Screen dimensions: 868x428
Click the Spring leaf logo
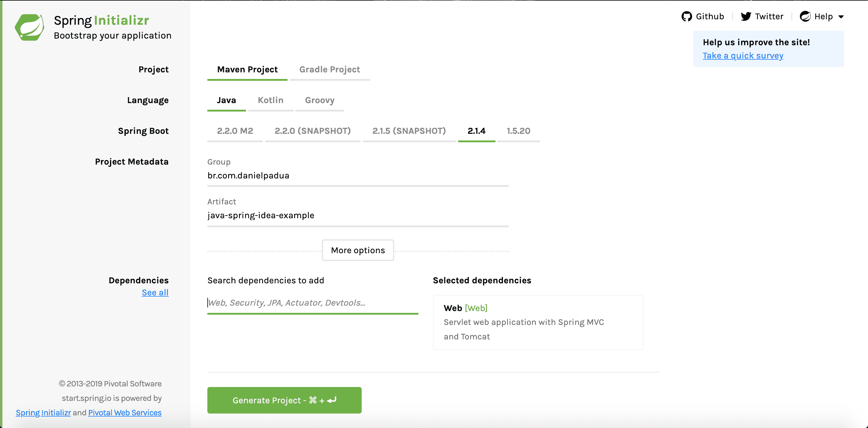pyautogui.click(x=30, y=27)
